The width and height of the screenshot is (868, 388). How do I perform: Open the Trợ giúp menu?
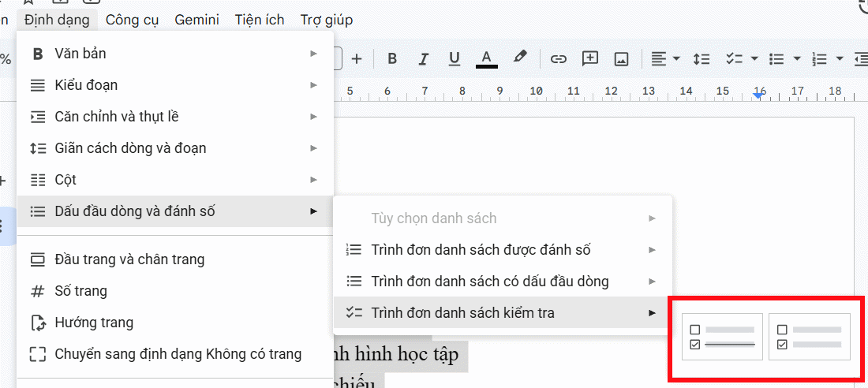click(327, 20)
